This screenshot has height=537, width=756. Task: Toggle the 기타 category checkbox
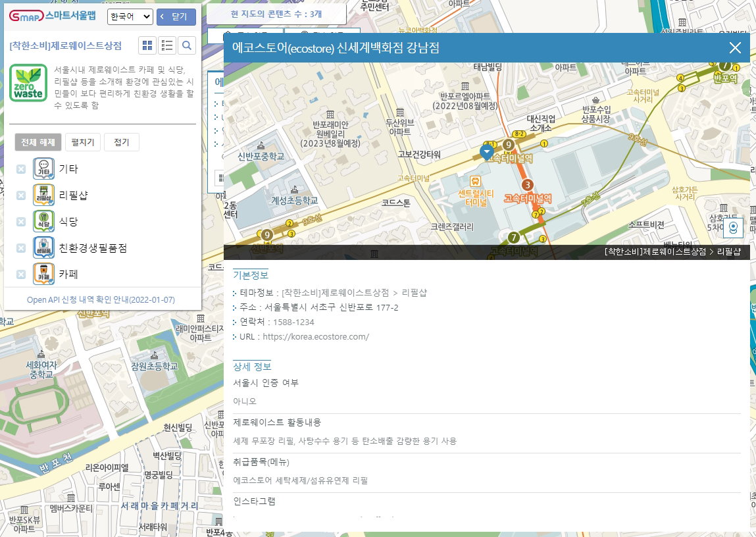click(x=21, y=168)
